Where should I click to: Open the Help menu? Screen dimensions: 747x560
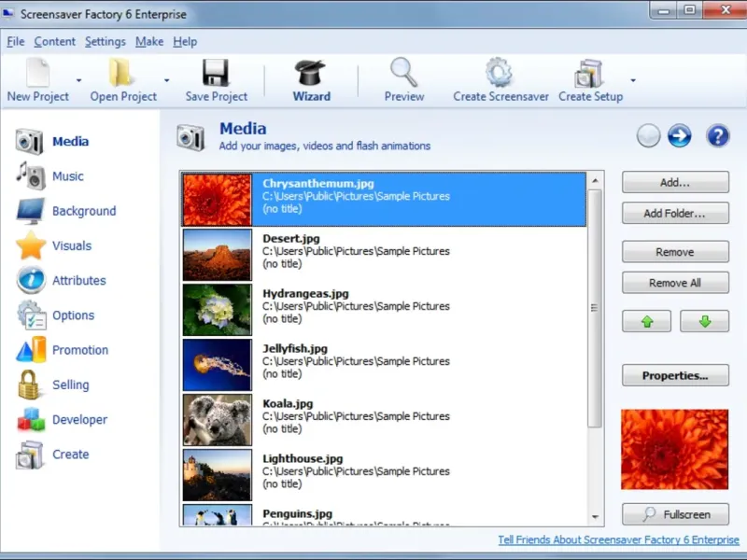(185, 42)
